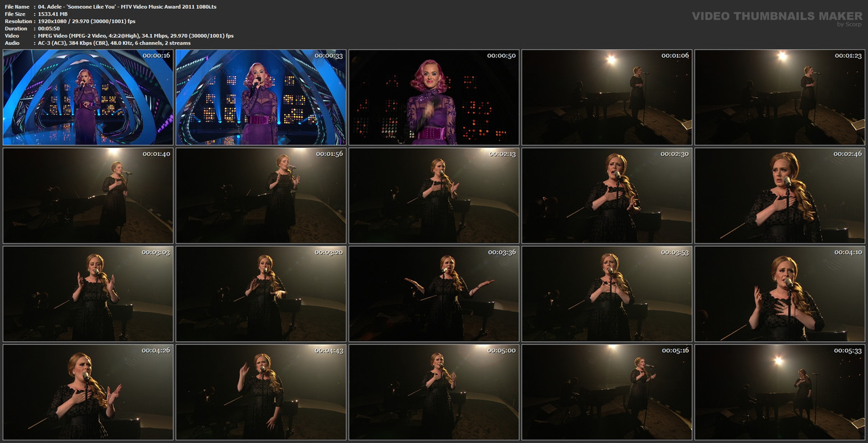Pick the raised-hand frame at 00:04:43

click(261, 392)
